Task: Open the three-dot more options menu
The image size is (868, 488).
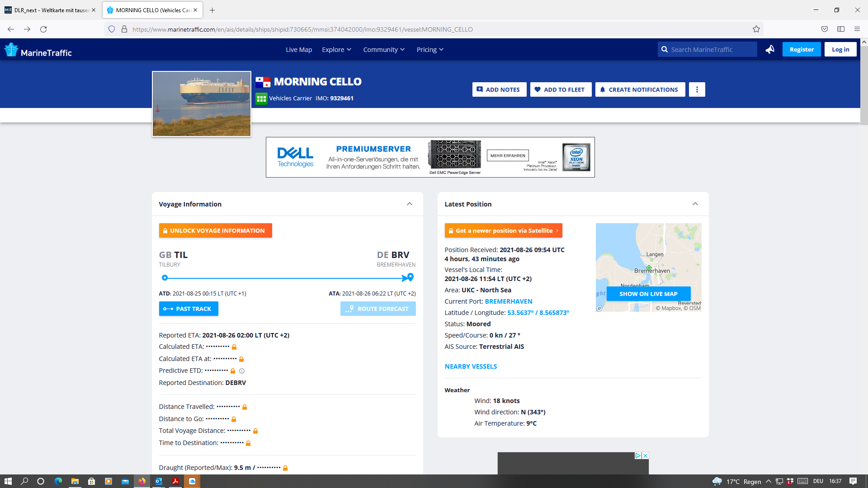Action: tap(697, 89)
